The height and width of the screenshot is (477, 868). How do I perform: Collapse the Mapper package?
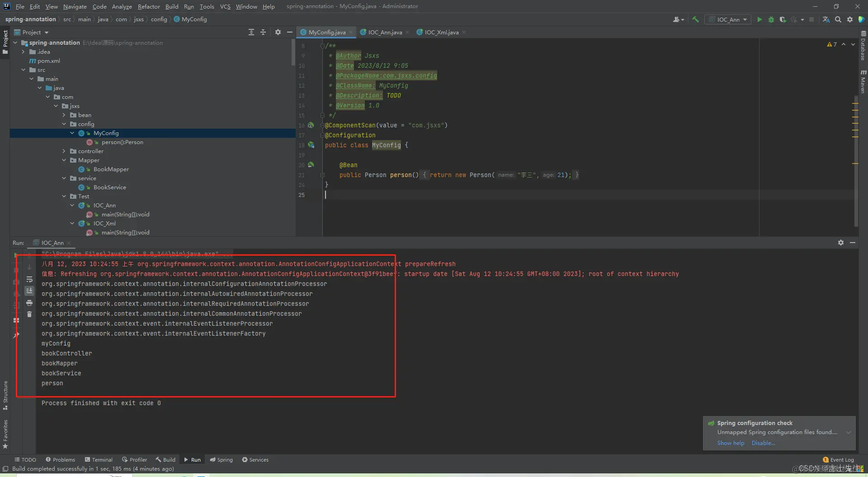64,160
